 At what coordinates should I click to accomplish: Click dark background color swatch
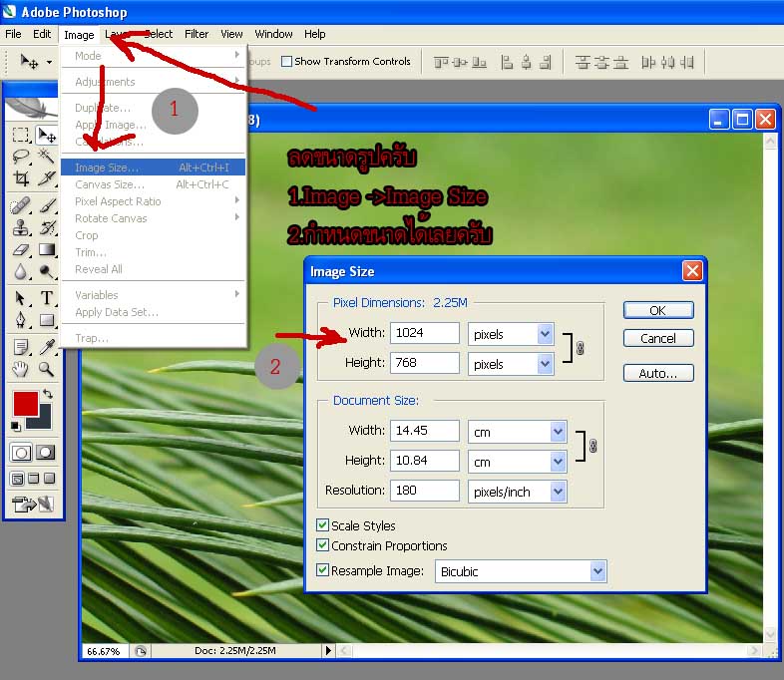(44, 421)
